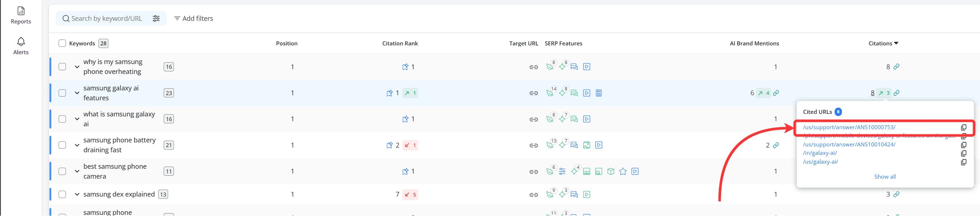Click the star reviews icon in best camera row
The image size is (980, 216).
tap(623, 171)
